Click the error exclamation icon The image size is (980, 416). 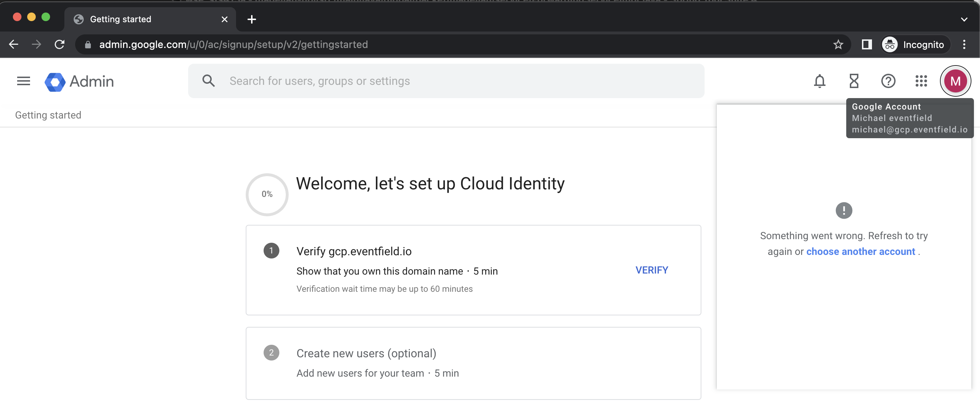click(x=843, y=210)
